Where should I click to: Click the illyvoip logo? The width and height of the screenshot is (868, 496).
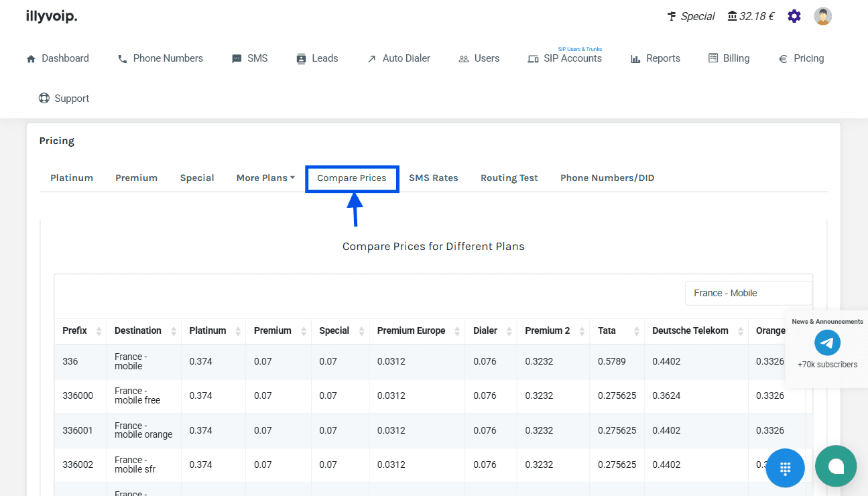coord(52,16)
